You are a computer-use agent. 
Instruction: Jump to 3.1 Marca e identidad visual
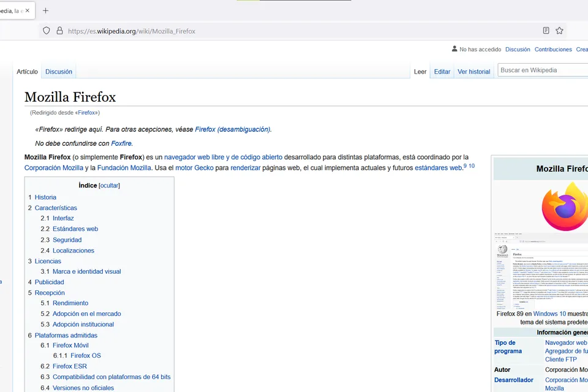(86, 271)
